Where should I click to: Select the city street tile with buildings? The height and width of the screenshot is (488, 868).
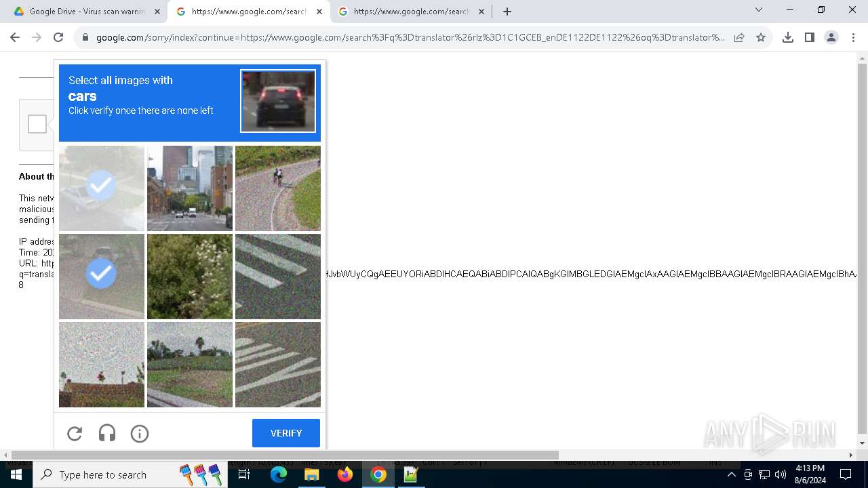click(x=190, y=188)
